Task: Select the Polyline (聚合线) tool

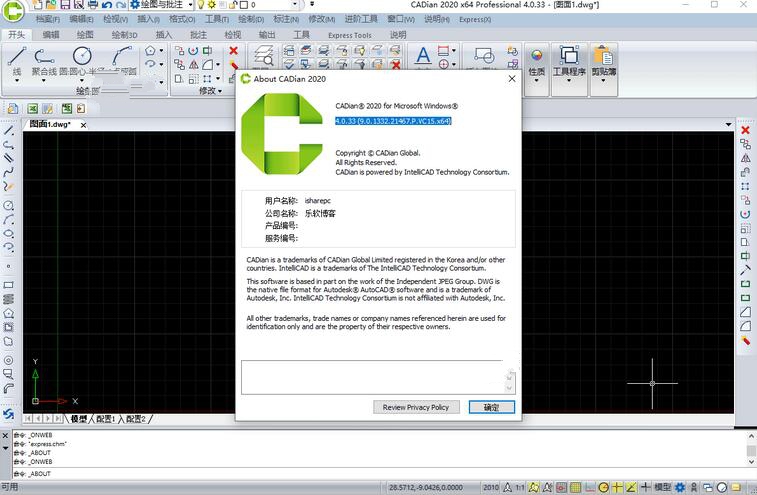Action: [x=44, y=57]
